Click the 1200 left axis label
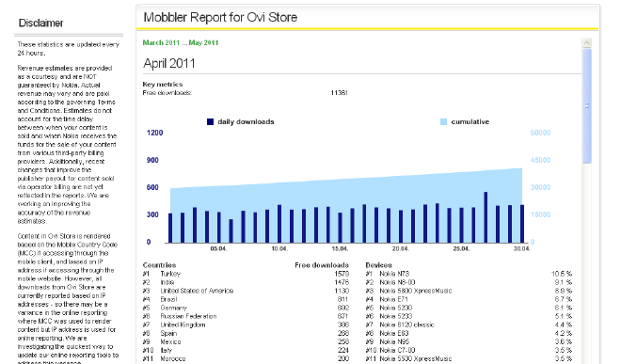The image size is (621, 364). pos(154,133)
